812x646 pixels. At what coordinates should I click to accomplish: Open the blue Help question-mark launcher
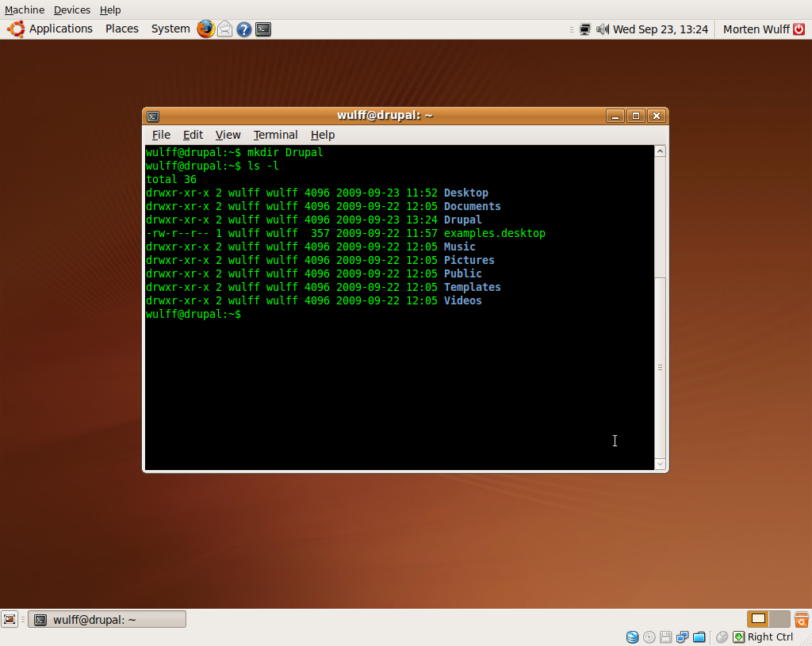pyautogui.click(x=244, y=29)
